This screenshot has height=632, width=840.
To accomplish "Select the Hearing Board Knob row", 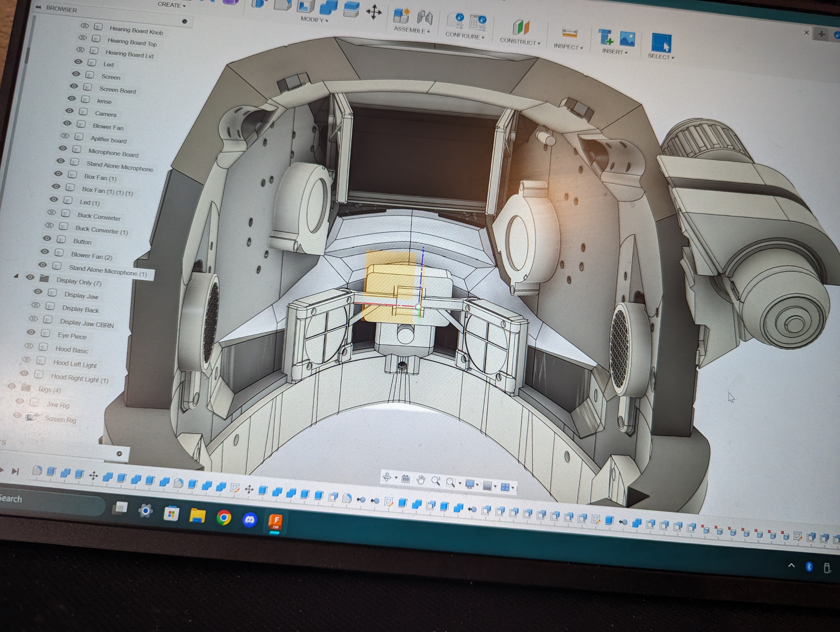I will [x=136, y=30].
